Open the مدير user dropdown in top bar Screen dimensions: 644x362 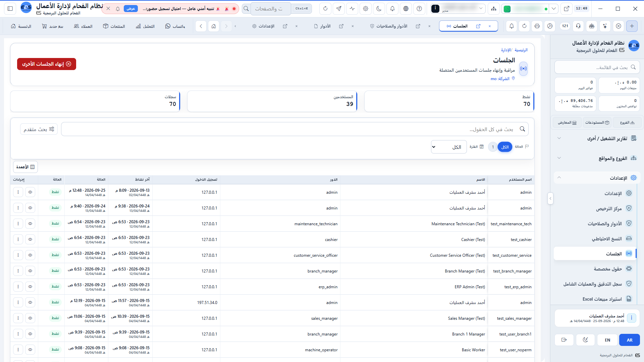point(458,9)
